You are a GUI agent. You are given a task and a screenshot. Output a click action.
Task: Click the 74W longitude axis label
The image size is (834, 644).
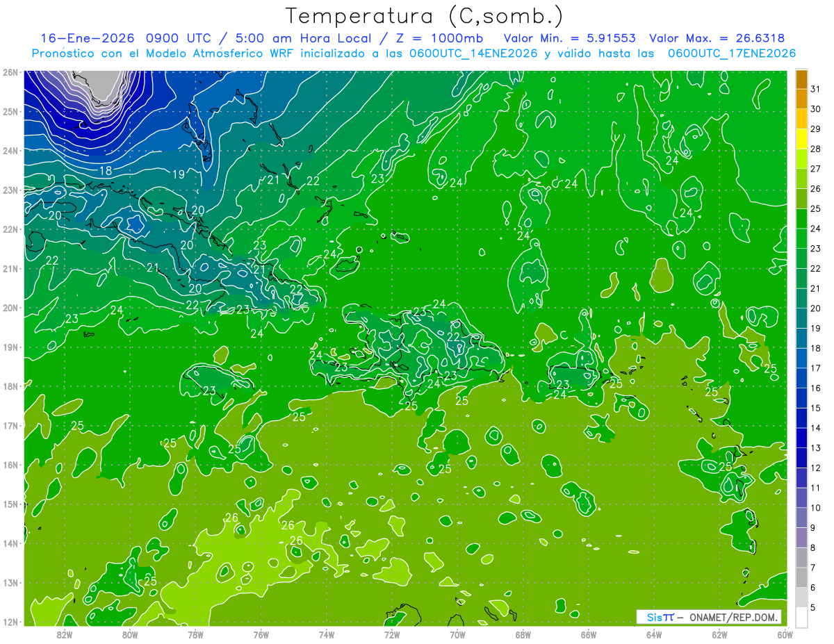326,634
